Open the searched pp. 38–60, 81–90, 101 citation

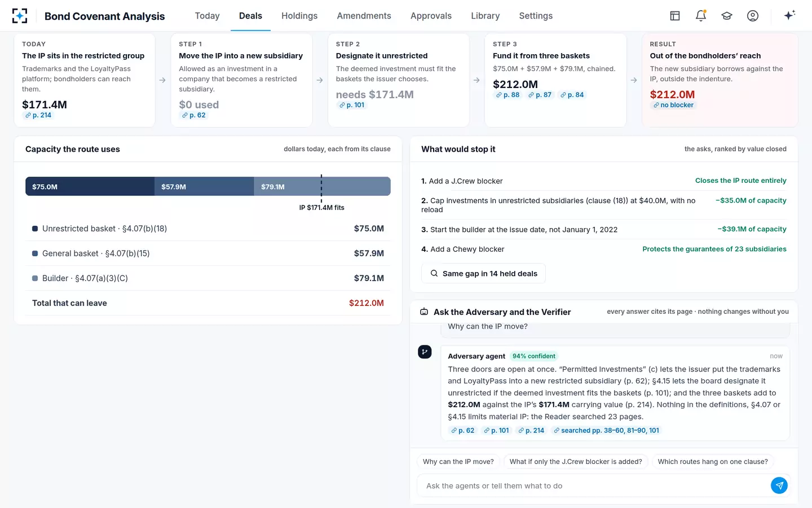(606, 430)
